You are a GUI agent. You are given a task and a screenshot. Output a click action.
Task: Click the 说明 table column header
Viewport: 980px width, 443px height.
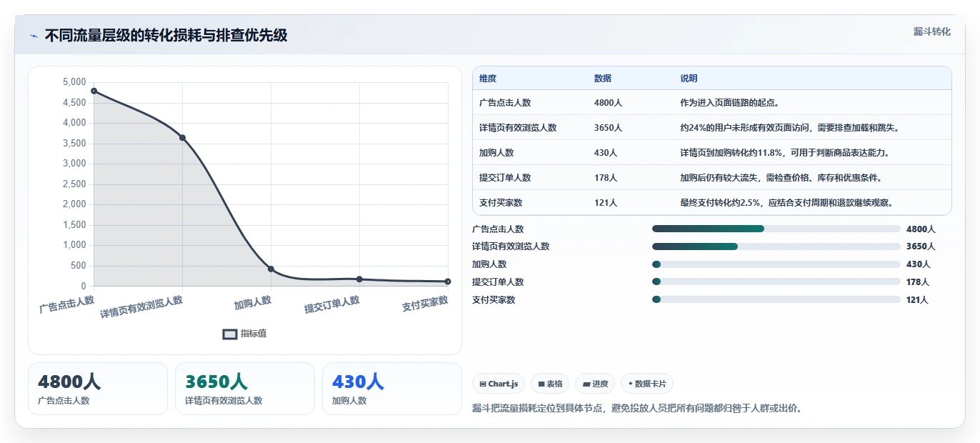(x=689, y=78)
